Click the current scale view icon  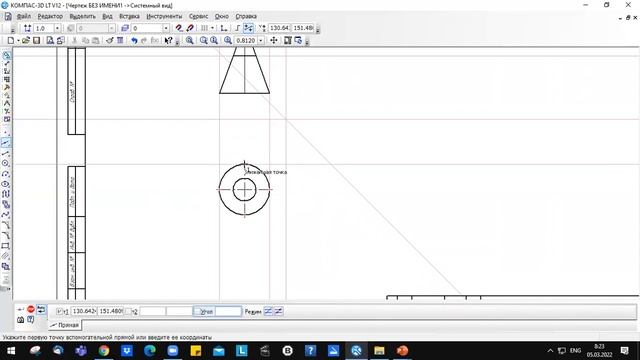click(228, 40)
